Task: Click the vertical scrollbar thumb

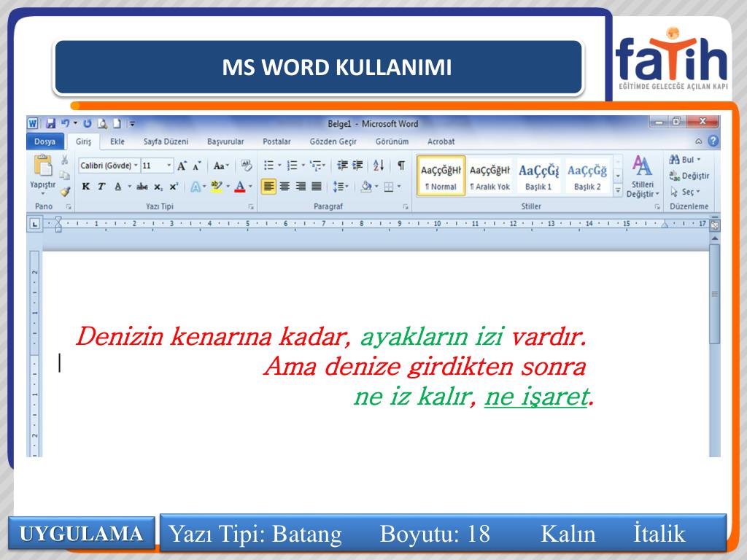Action: point(714,294)
